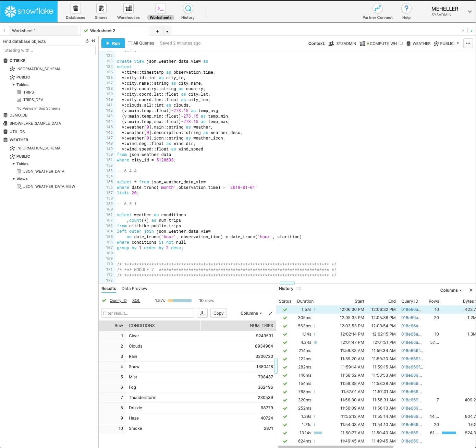Switch to Data Preview tab
This screenshot has width=476, height=448.
pos(134,289)
